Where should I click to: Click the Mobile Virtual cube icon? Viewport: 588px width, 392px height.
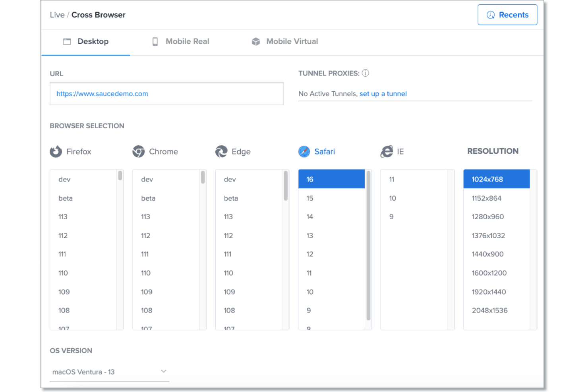256,42
